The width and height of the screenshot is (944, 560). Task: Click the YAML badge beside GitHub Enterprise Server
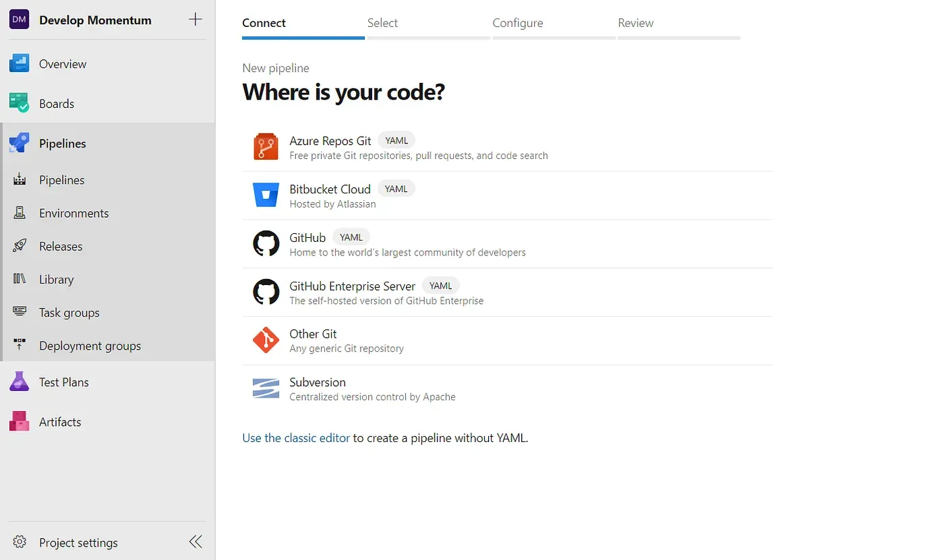tap(440, 286)
